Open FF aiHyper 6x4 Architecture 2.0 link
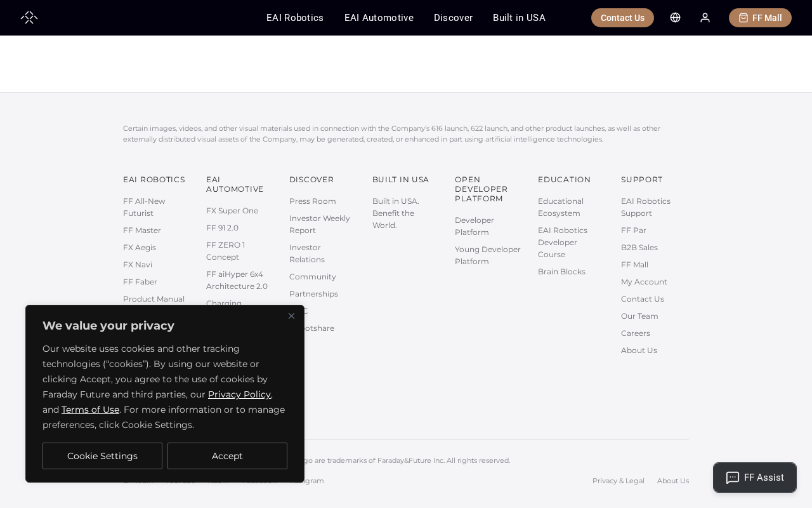The image size is (812, 508). point(237,280)
